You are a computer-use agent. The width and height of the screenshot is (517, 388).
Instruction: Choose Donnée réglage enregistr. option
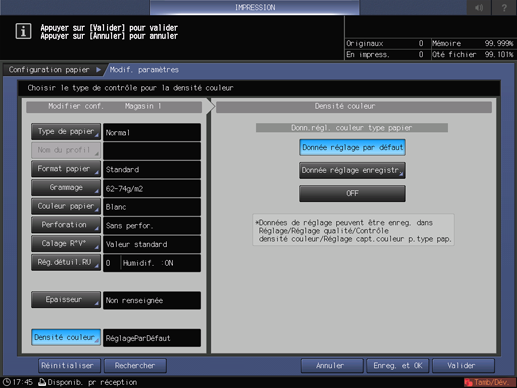[x=352, y=170]
